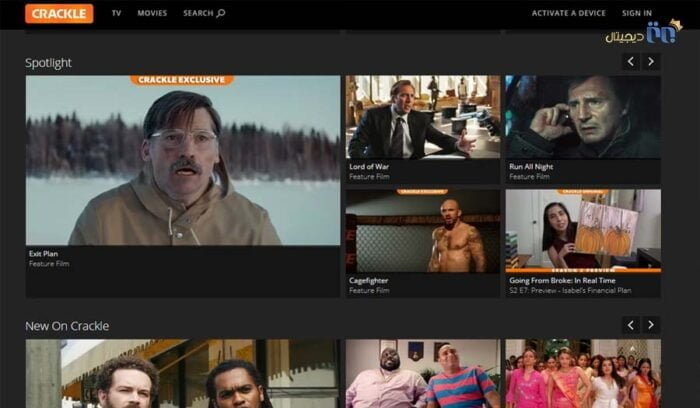The height and width of the screenshot is (408, 700).
Task: Go to previous New On Crackle items
Action: point(631,325)
